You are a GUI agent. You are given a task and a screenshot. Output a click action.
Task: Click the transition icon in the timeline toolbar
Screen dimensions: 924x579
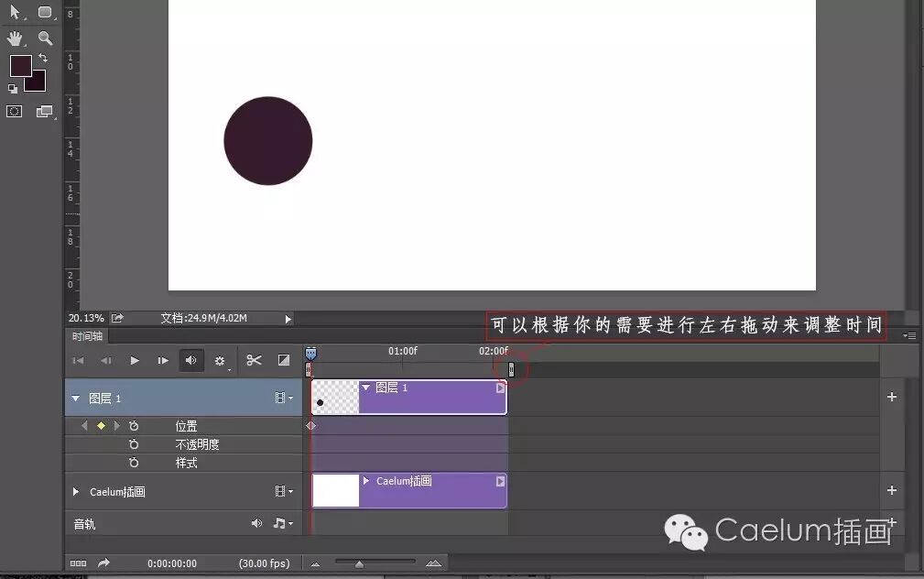point(284,360)
